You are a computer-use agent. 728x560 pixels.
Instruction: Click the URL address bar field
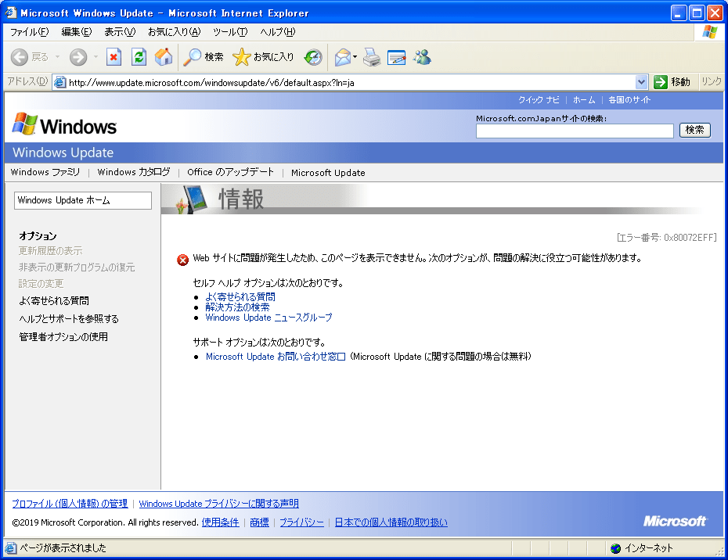click(x=351, y=83)
